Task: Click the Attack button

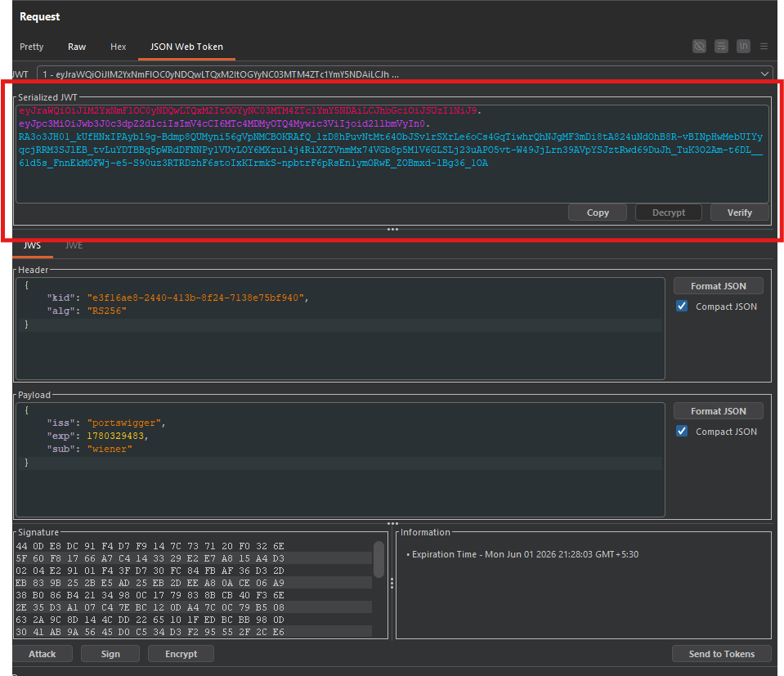Action: tap(43, 654)
